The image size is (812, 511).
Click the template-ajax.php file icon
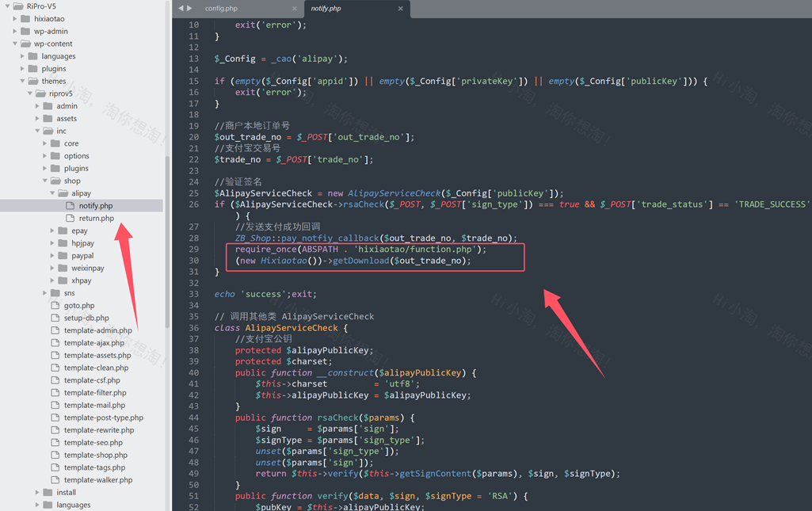[55, 343]
